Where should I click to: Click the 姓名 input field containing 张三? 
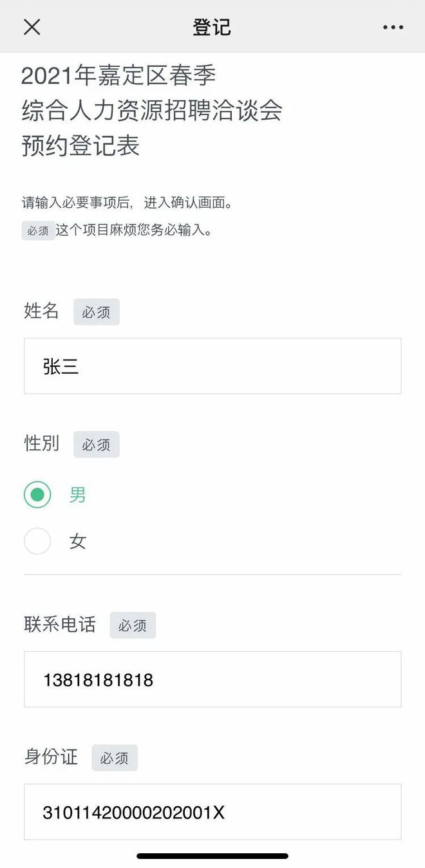212,366
